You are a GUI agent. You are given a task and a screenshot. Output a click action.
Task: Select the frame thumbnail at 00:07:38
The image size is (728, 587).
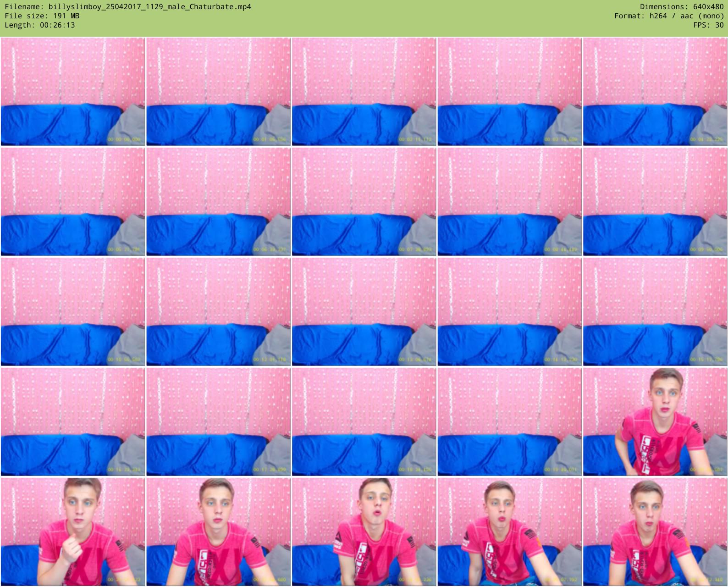pyautogui.click(x=364, y=202)
